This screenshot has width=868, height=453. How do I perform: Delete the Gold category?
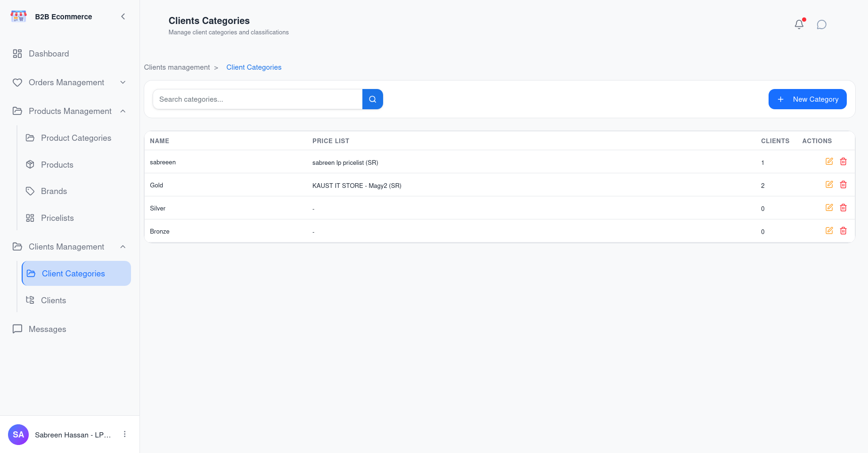click(x=843, y=185)
